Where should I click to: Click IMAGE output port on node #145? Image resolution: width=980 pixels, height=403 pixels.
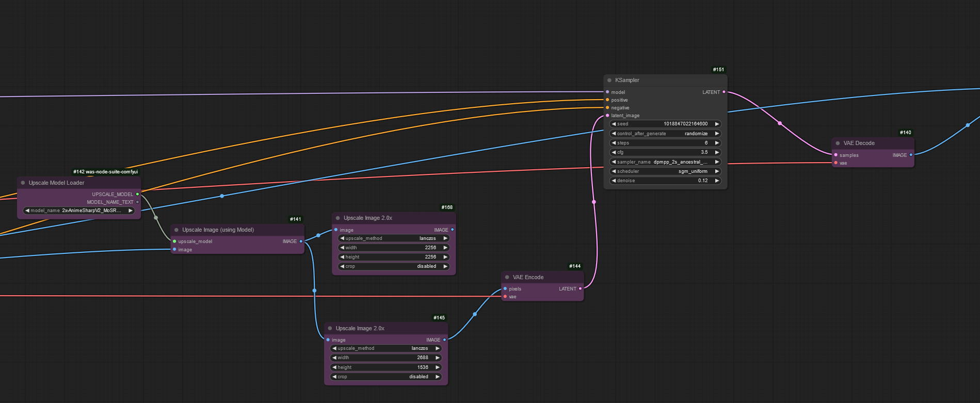(444, 340)
